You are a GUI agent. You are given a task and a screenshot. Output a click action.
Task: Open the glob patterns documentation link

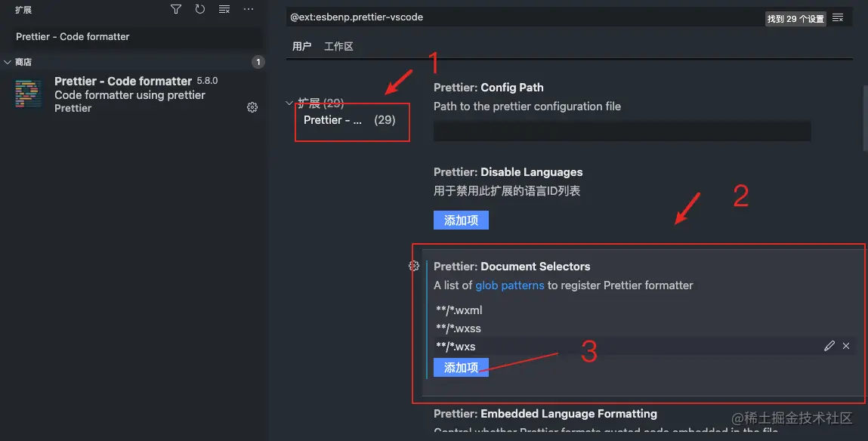click(x=509, y=285)
